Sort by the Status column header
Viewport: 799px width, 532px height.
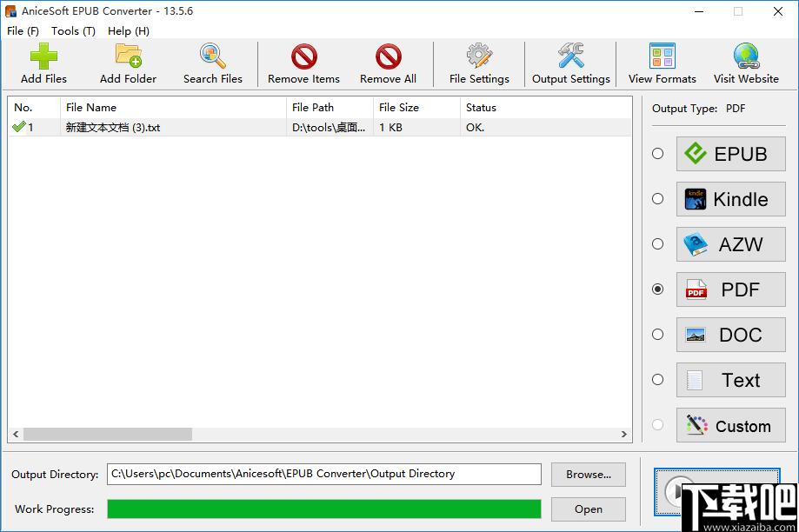point(546,108)
